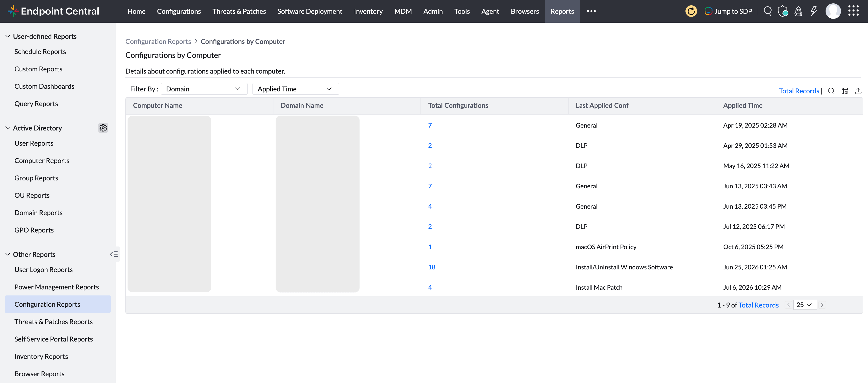Open the Software Deployment tab
The width and height of the screenshot is (868, 383).
pyautogui.click(x=310, y=11)
